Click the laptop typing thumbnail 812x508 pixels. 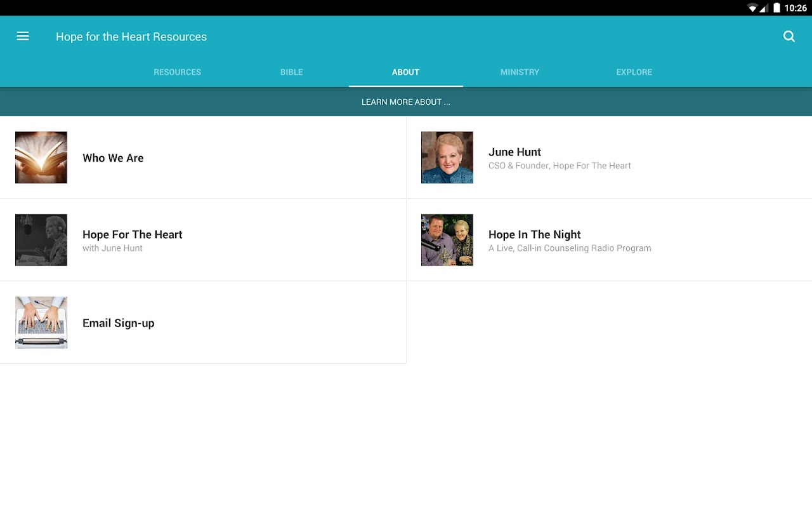click(41, 323)
